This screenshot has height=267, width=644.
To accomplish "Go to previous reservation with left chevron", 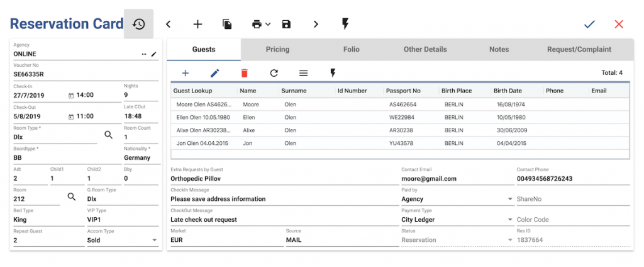I will [168, 25].
